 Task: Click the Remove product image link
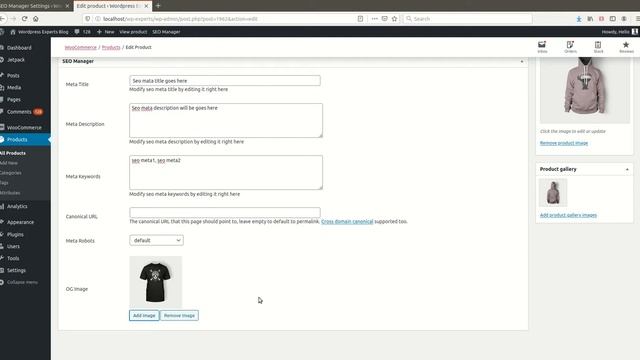[x=564, y=143]
